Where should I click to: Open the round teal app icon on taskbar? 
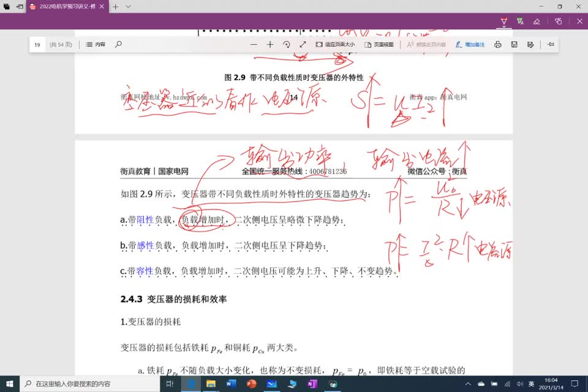(333, 384)
